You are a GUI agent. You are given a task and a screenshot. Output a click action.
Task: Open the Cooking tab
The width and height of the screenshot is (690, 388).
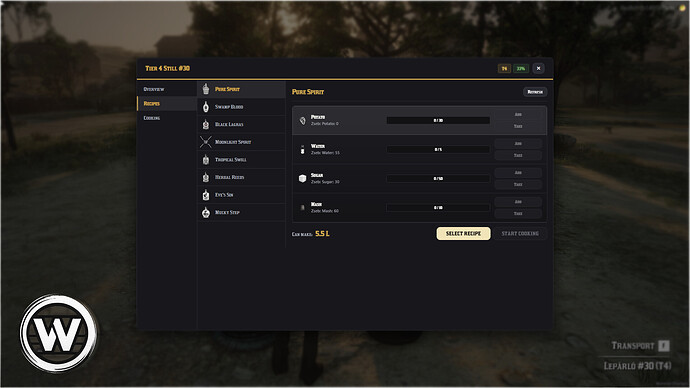coord(167,118)
